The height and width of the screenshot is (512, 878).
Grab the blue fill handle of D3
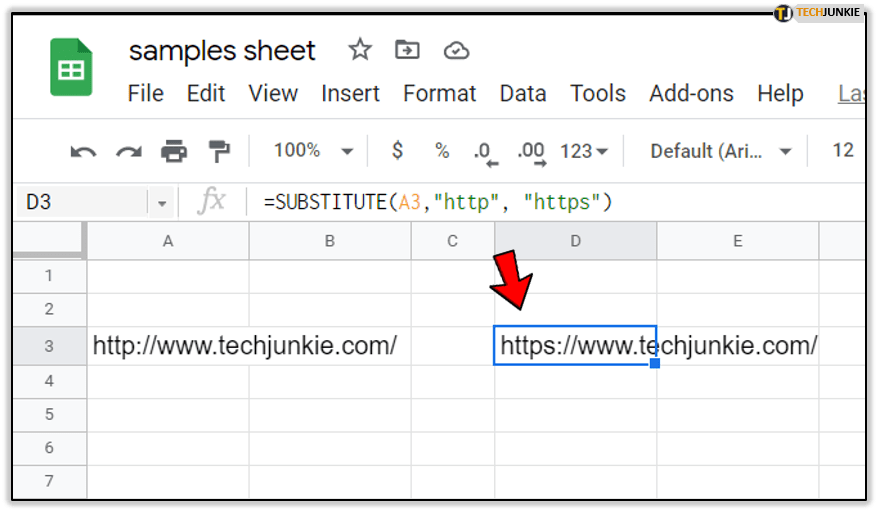pyautogui.click(x=655, y=364)
